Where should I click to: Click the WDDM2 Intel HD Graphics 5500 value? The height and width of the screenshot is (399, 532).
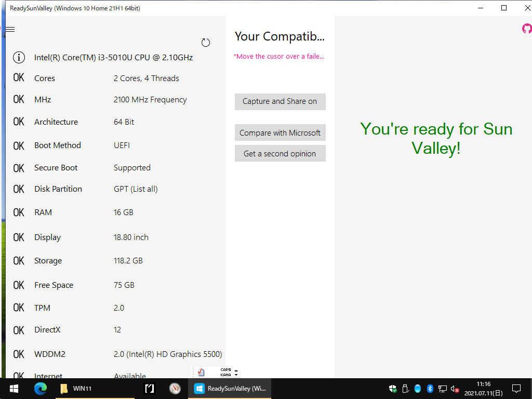click(x=168, y=354)
